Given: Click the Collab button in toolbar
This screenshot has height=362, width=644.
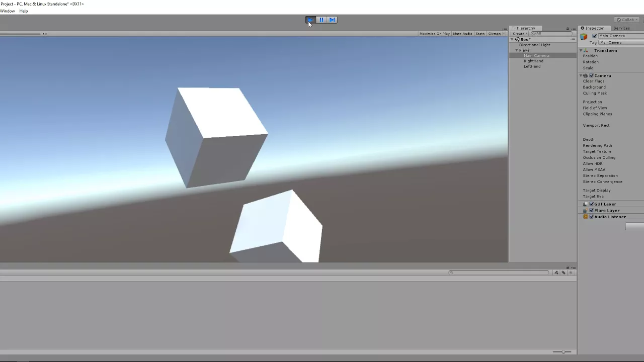Looking at the screenshot, I should click(627, 20).
